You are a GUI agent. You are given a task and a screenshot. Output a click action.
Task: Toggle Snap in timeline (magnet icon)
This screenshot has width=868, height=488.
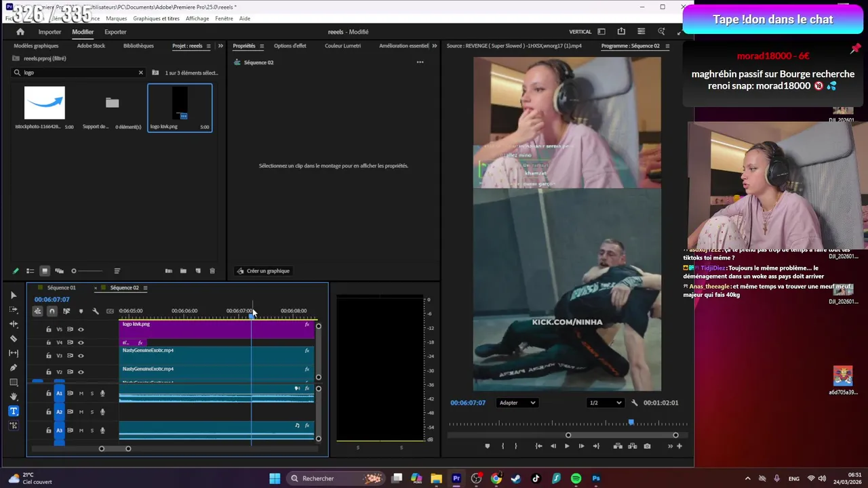pos(52,311)
